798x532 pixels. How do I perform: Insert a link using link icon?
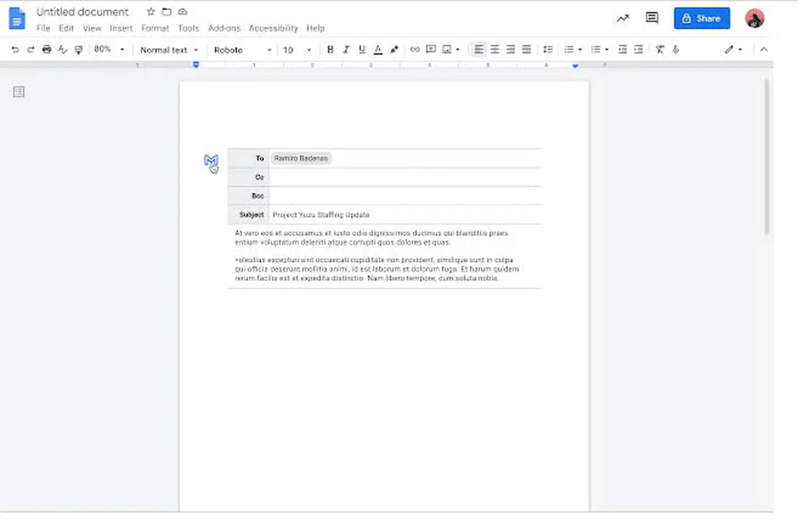point(414,50)
